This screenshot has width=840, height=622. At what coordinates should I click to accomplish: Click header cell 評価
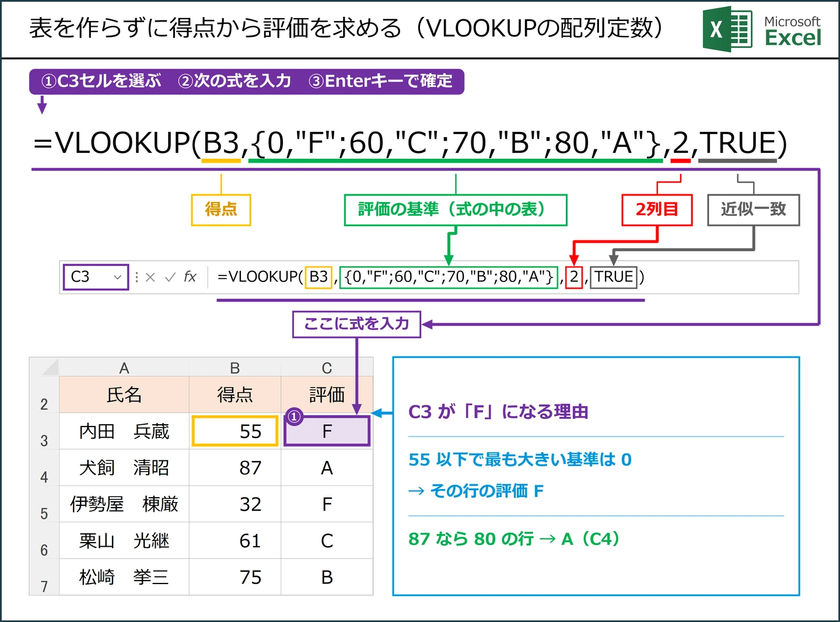[x=327, y=395]
